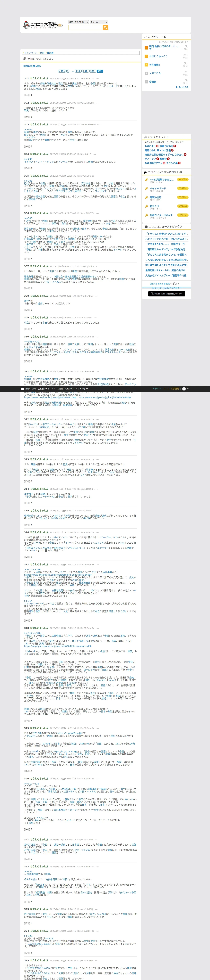This screenshot has width=210, height=980.
Task: Click the >>301 anchor in comment 303
Action: (x=28, y=129)
